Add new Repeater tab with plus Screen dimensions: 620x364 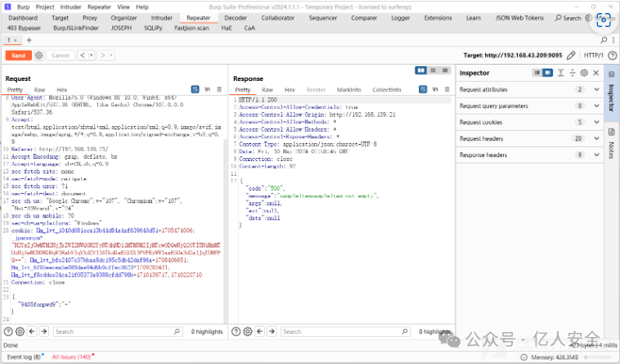click(x=29, y=40)
